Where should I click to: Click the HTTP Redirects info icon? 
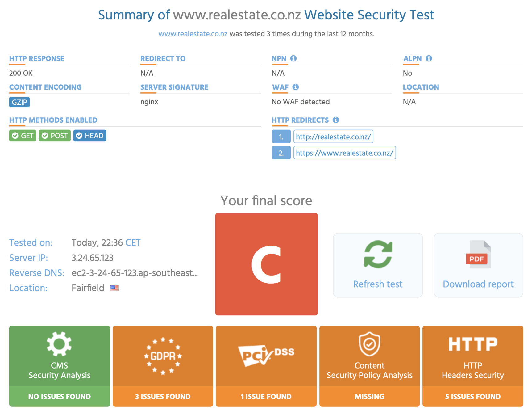[336, 120]
